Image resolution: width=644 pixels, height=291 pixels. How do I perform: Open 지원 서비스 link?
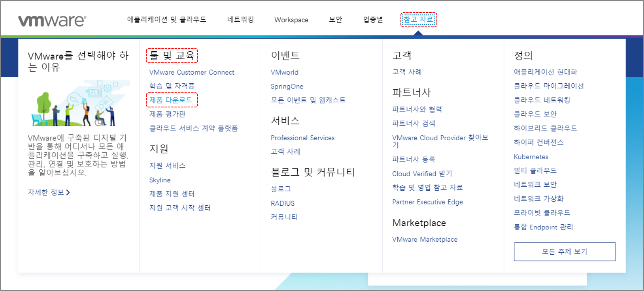(167, 165)
